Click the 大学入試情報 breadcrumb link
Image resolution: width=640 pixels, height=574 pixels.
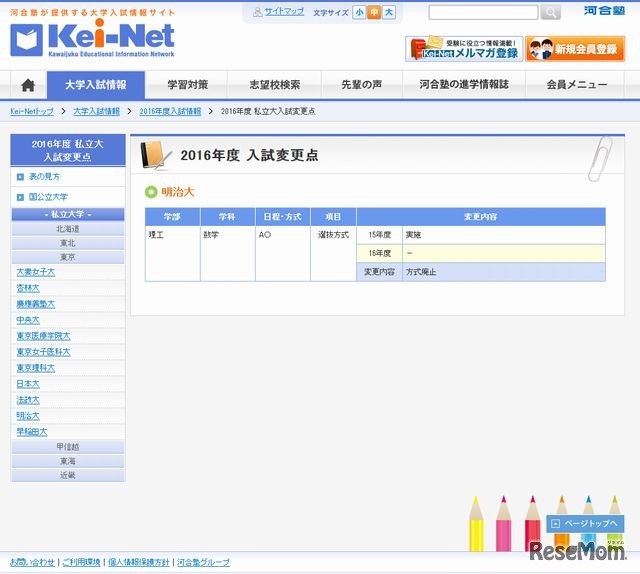pyautogui.click(x=97, y=111)
